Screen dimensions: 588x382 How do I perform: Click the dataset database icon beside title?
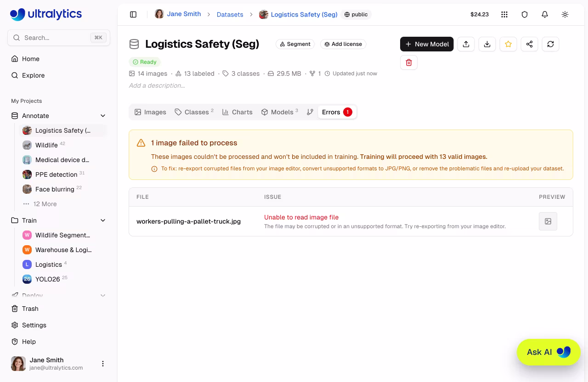coord(134,44)
